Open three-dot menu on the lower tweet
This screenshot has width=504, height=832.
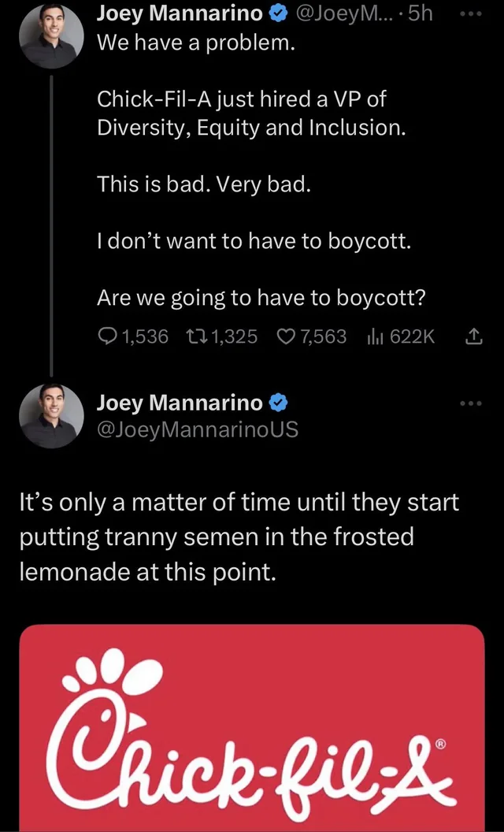pyautogui.click(x=475, y=403)
